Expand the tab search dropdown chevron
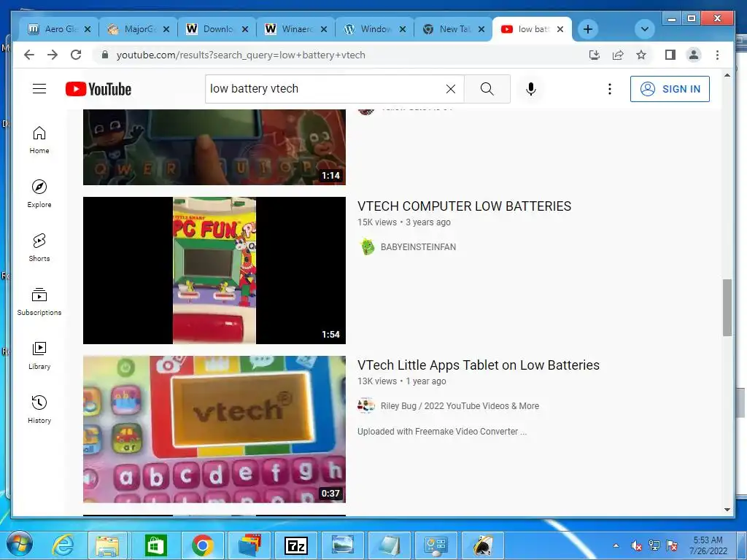The image size is (747, 560). [x=644, y=29]
